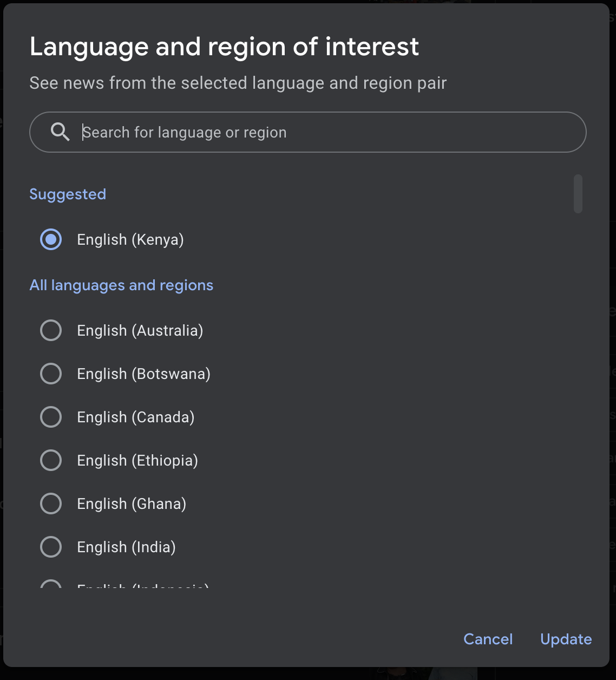Viewport: 616px width, 680px height.
Task: Click the All languages and regions heading
Action: click(x=121, y=285)
